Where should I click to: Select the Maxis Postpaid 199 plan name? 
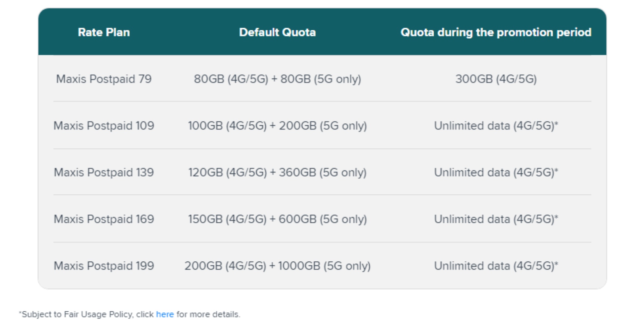point(104,266)
